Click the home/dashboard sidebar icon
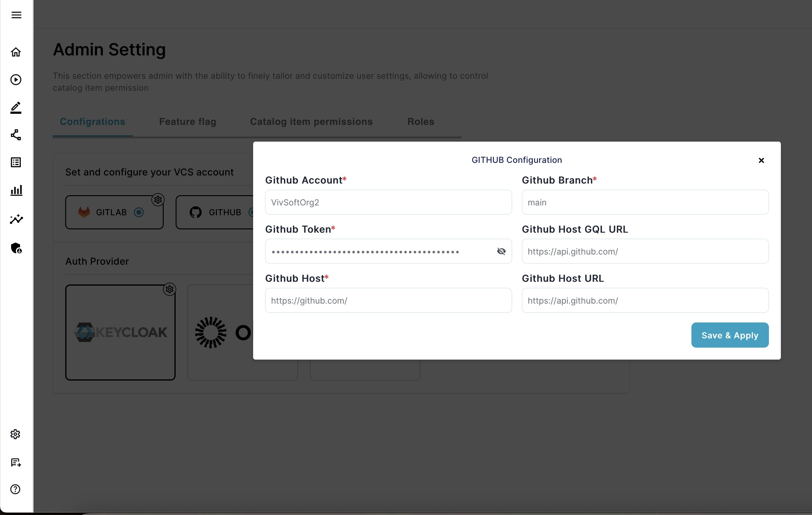Screen dimensions: 812x515 pyautogui.click(x=16, y=51)
